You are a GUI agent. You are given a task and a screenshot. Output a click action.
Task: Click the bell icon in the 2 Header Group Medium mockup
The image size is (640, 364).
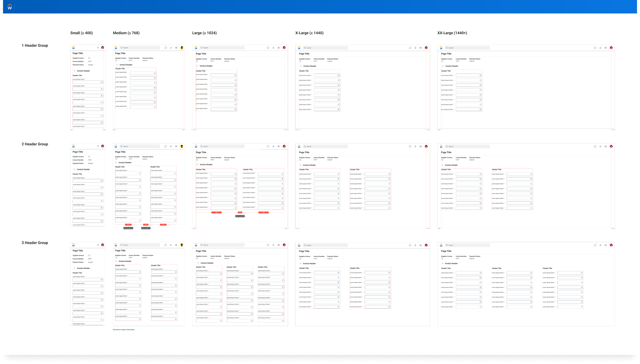point(171,146)
